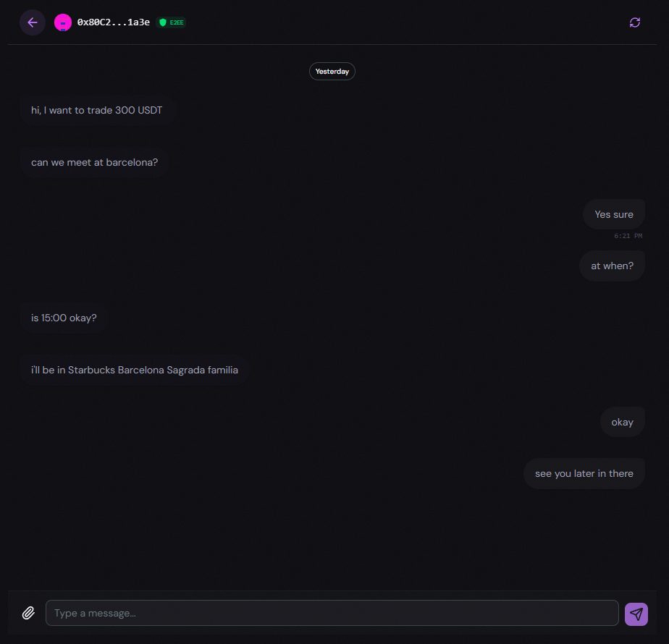Click the "see you later in there" message
Viewport: 669px width, 644px height.
584,473
